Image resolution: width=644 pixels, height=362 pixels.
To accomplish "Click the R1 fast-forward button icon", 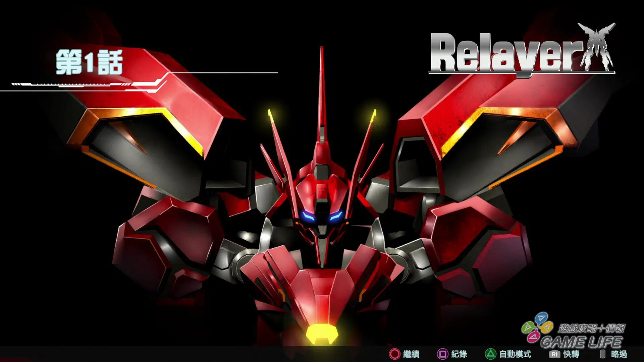I will click(x=554, y=354).
